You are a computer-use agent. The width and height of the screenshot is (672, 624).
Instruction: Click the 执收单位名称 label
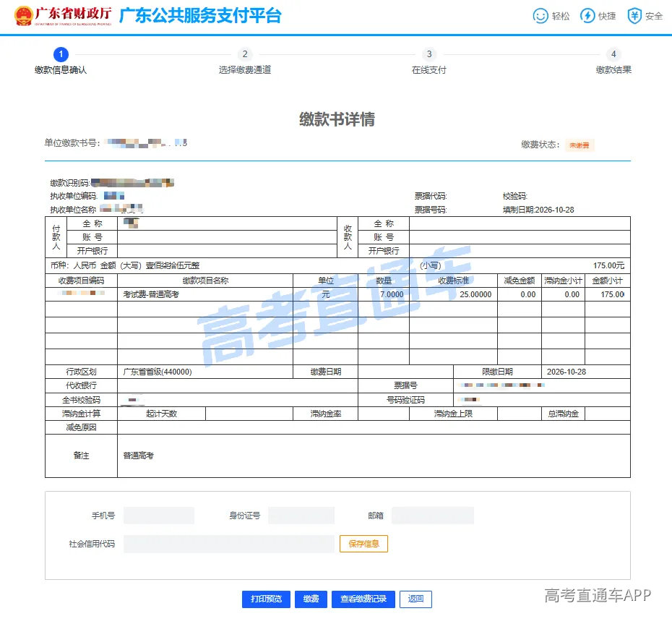coord(73,210)
